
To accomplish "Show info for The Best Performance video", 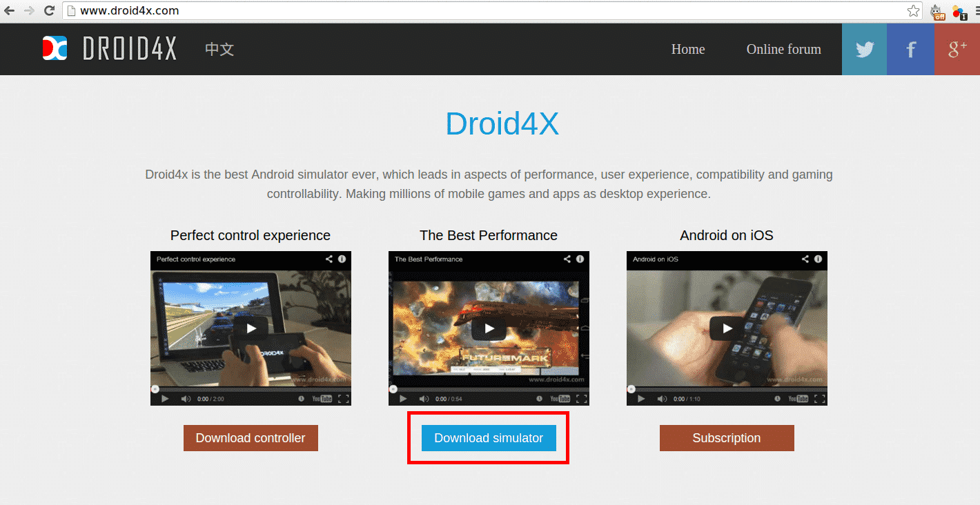I will tap(580, 259).
